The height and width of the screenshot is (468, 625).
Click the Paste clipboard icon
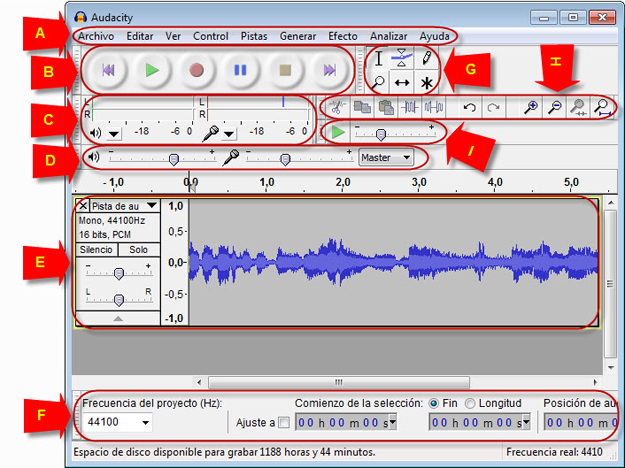(x=385, y=107)
